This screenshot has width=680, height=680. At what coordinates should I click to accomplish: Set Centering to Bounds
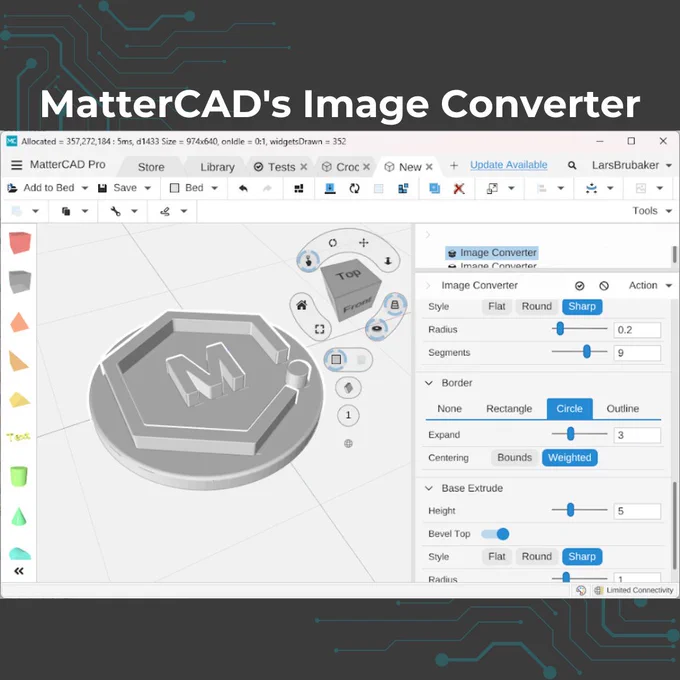click(514, 458)
